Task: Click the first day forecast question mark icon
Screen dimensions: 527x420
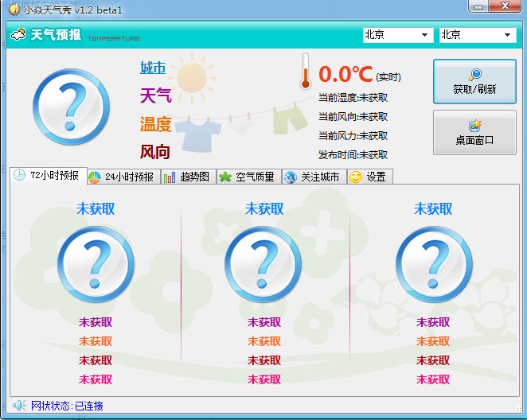Action: (x=96, y=264)
